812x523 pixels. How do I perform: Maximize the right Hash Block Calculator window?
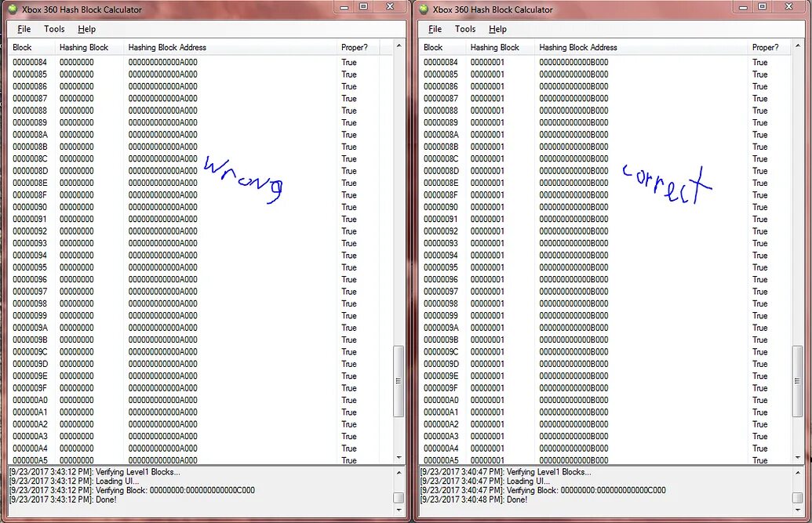pyautogui.click(x=763, y=7)
